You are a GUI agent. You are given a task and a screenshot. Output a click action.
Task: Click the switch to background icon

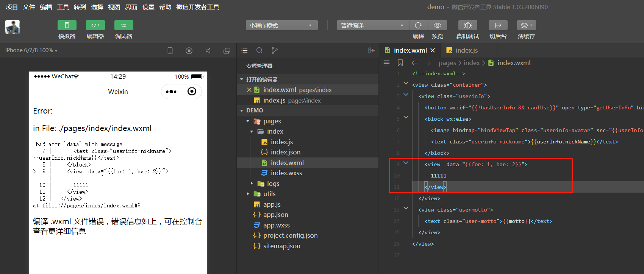[498, 25]
